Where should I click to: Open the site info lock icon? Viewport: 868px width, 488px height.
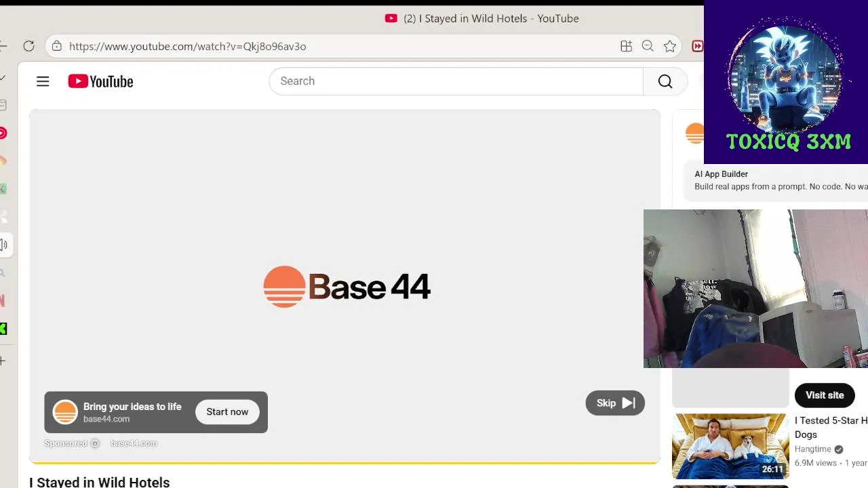[57, 46]
